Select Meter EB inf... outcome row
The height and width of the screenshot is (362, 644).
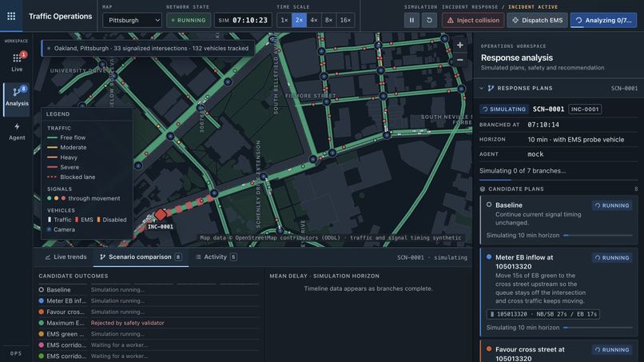point(149,300)
